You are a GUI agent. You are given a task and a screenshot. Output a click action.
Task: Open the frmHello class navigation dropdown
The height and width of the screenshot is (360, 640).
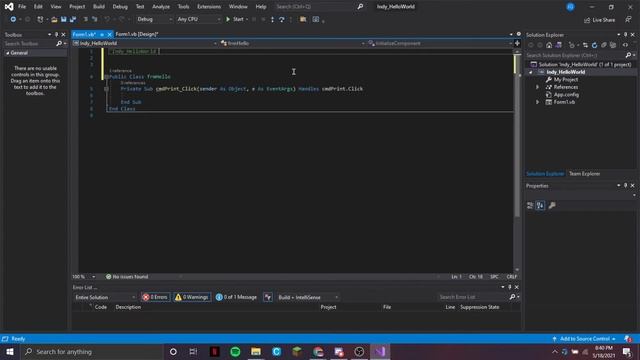(x=292, y=43)
